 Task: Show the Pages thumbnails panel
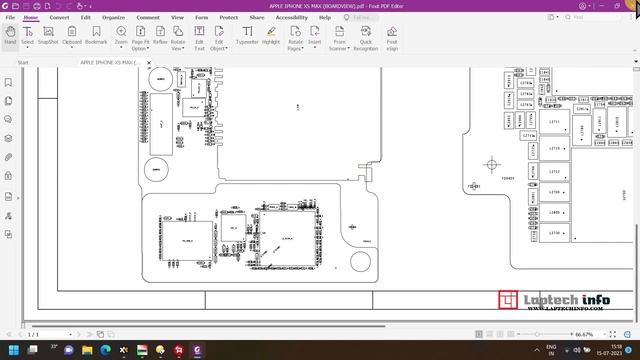coord(8,101)
